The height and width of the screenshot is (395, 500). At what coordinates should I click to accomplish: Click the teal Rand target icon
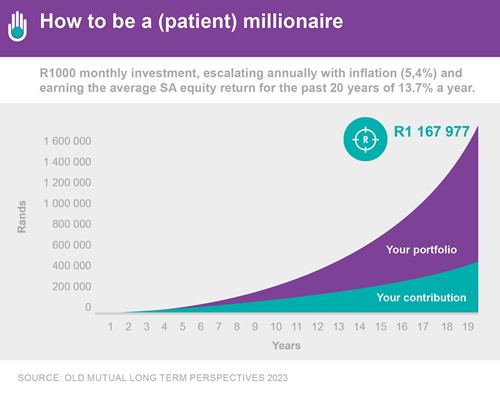[365, 139]
